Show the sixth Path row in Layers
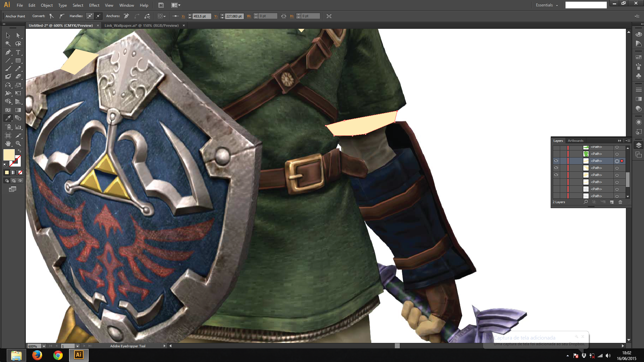Image resolution: width=644 pixels, height=362 pixels. (x=556, y=182)
